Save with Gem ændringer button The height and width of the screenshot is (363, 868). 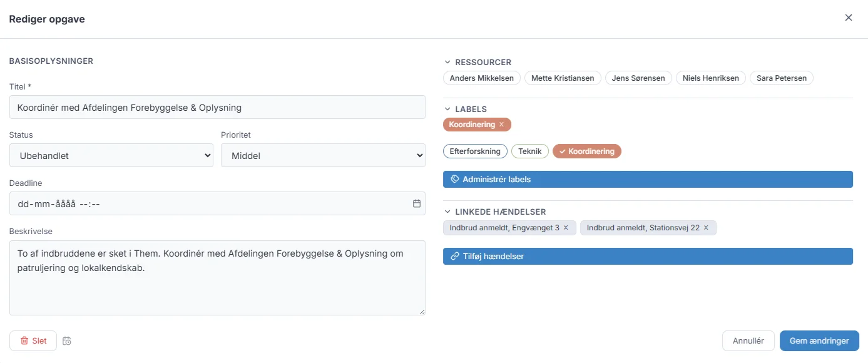pyautogui.click(x=819, y=341)
